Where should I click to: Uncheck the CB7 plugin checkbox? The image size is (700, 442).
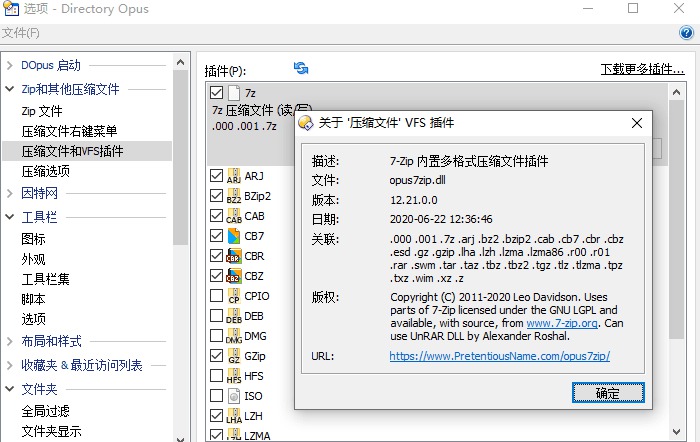217,235
